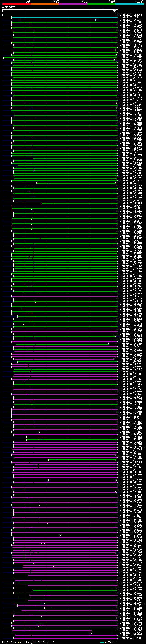Select hit label UniRef100_A2XC62
The image size is (146, 644).
point(131,633)
